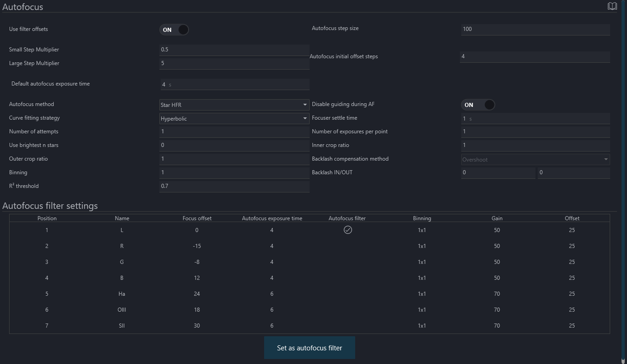
Task: Click the 12 focus offset for B
Action: (197, 278)
